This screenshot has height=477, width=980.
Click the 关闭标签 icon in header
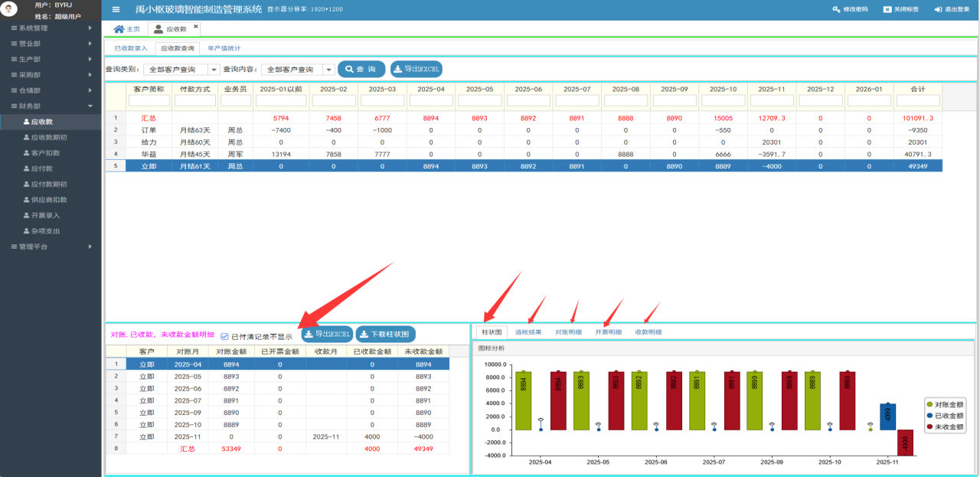coord(887,9)
